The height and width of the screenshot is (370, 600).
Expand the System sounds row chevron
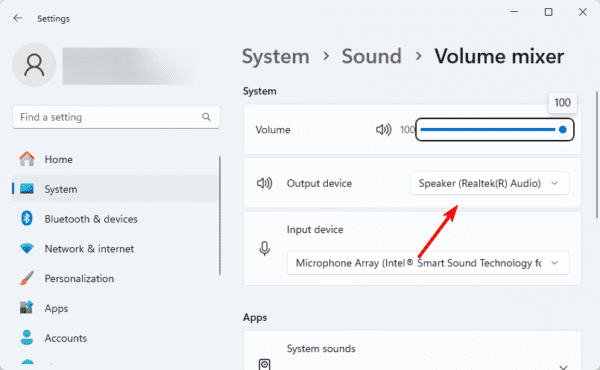tap(563, 367)
